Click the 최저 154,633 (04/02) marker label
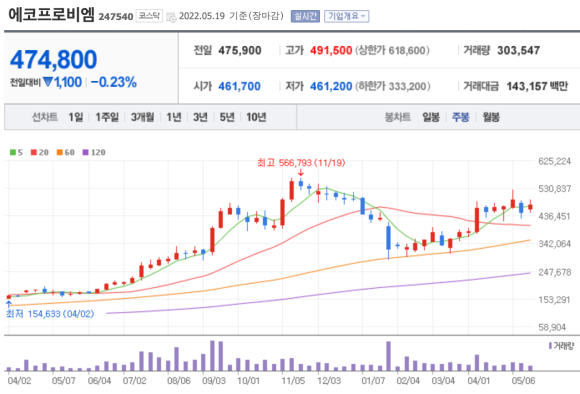 click(x=50, y=314)
